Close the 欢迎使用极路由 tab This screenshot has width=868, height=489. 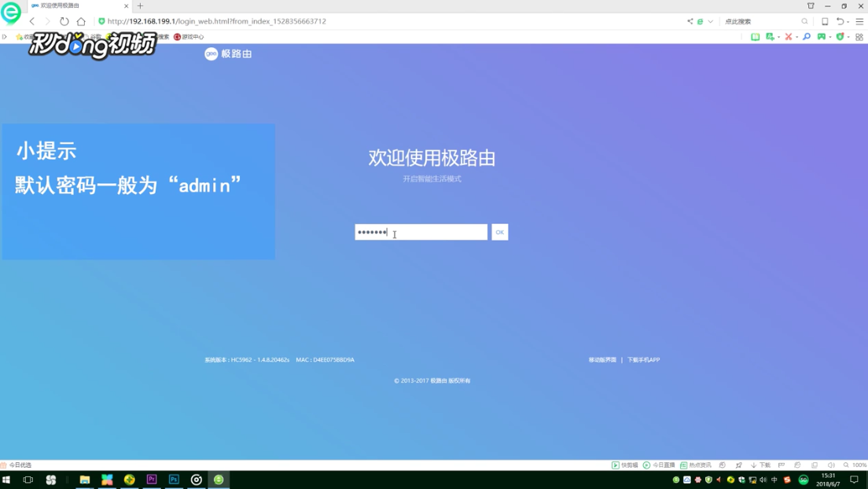(x=127, y=6)
